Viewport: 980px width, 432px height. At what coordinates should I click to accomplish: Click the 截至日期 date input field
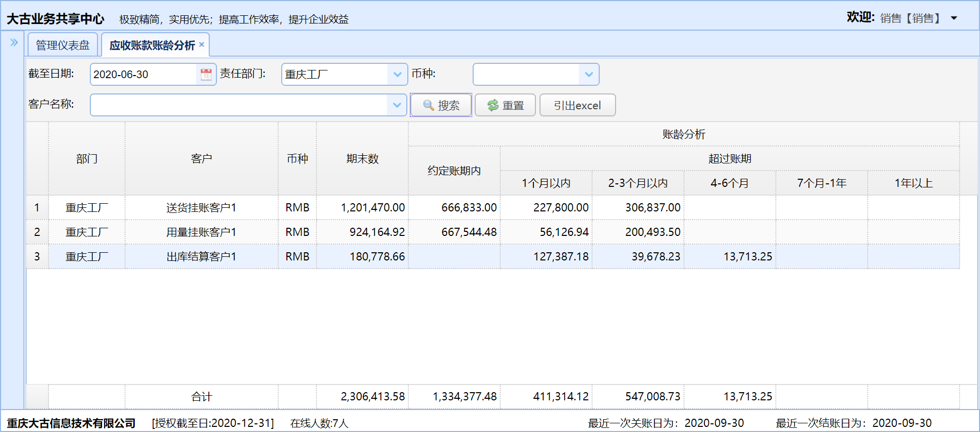pos(143,75)
